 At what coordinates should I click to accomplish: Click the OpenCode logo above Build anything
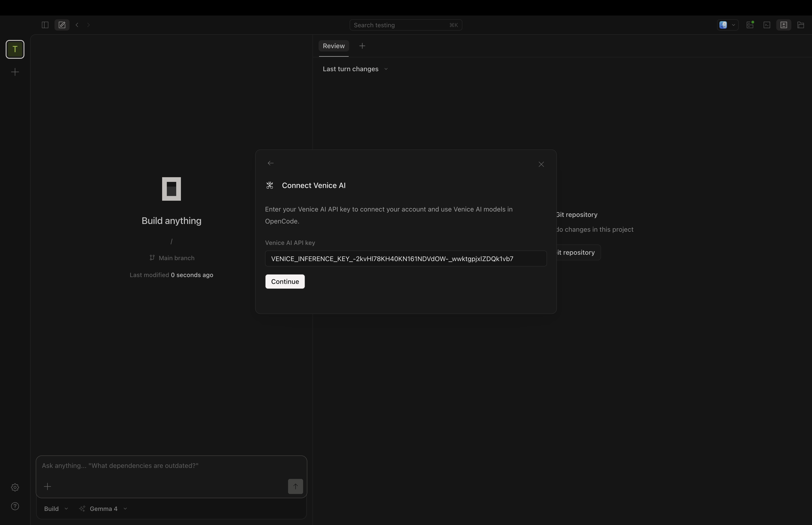(171, 189)
